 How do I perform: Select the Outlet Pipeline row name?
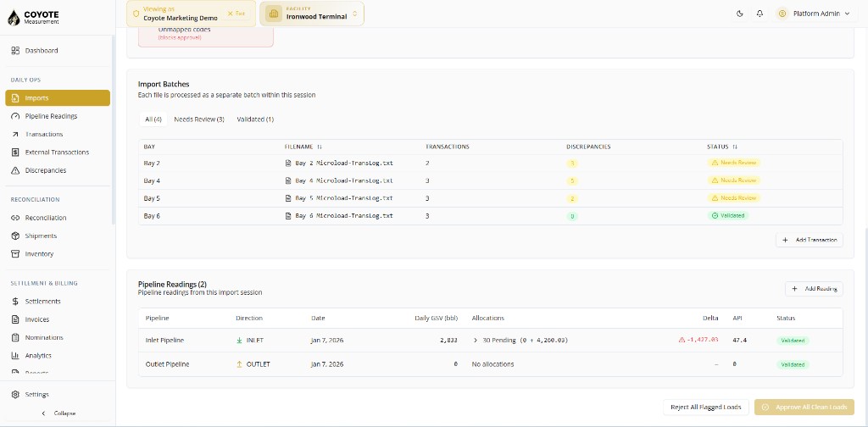[x=167, y=364]
